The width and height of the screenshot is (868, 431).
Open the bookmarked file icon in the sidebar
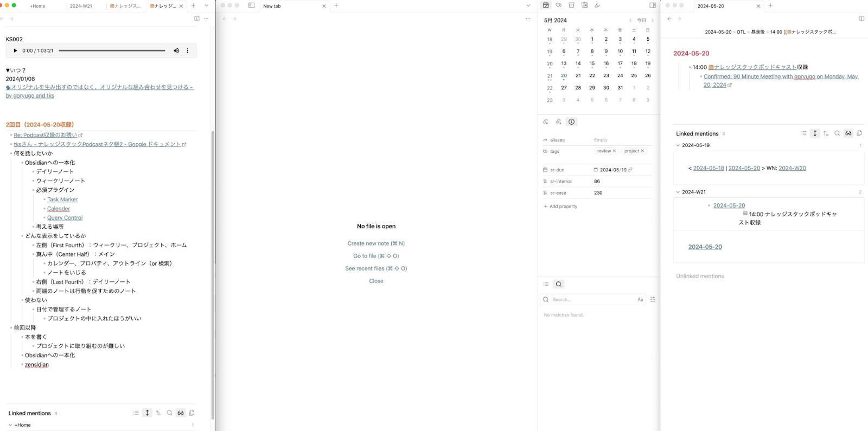pyautogui.click(x=584, y=5)
